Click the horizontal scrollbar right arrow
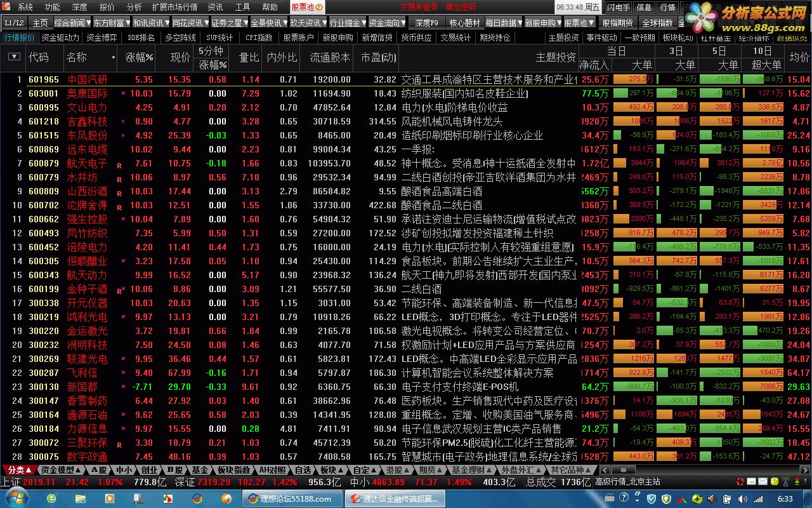812x508 pixels. (x=806, y=471)
